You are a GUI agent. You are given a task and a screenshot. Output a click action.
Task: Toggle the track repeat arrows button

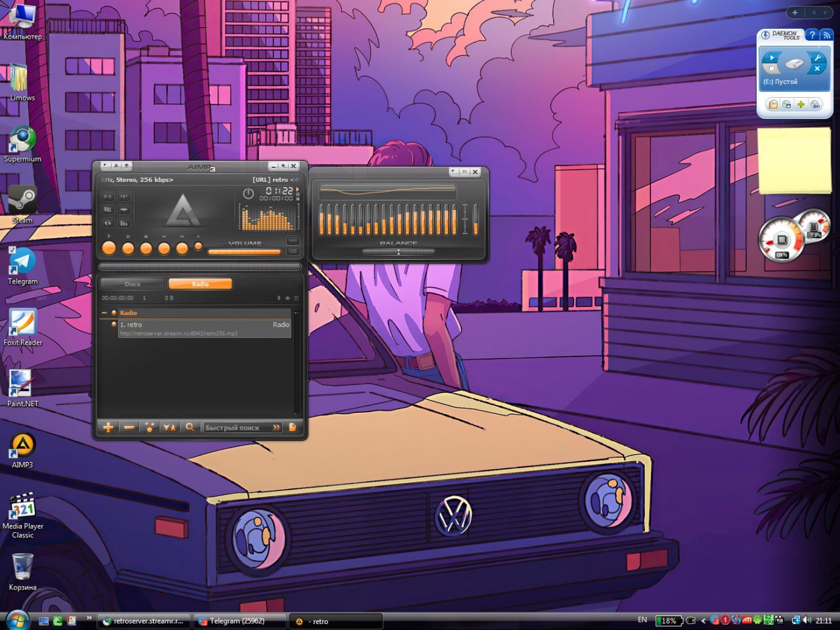pyautogui.click(x=108, y=223)
